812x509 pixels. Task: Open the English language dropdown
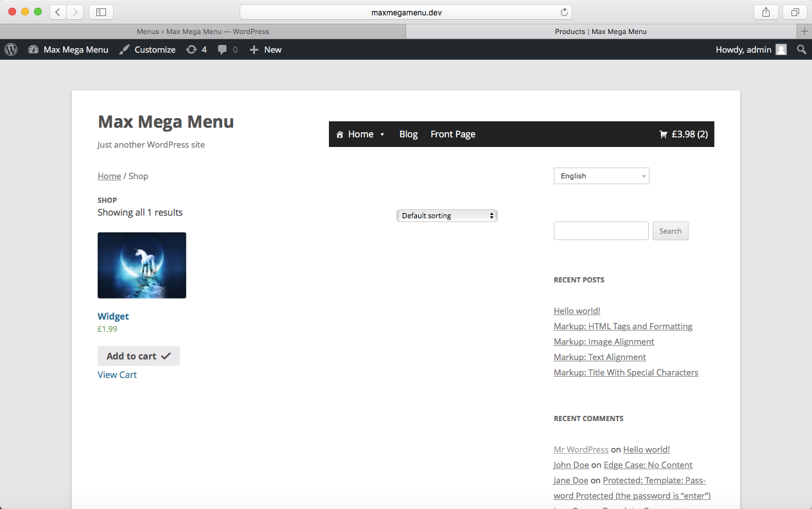[601, 176]
